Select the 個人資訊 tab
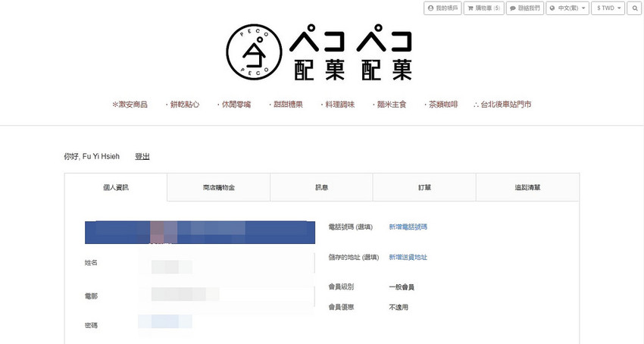 point(116,187)
